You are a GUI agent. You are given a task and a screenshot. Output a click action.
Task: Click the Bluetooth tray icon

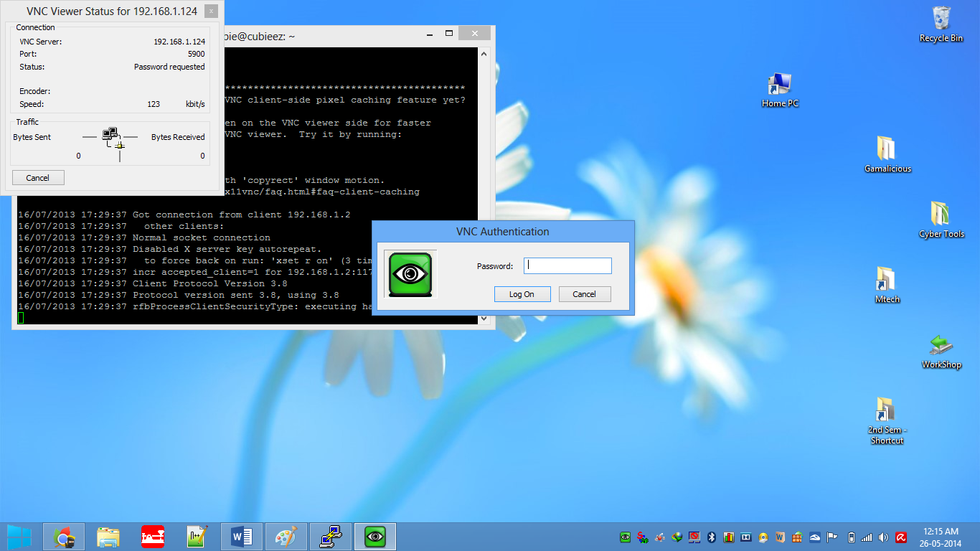tap(711, 537)
